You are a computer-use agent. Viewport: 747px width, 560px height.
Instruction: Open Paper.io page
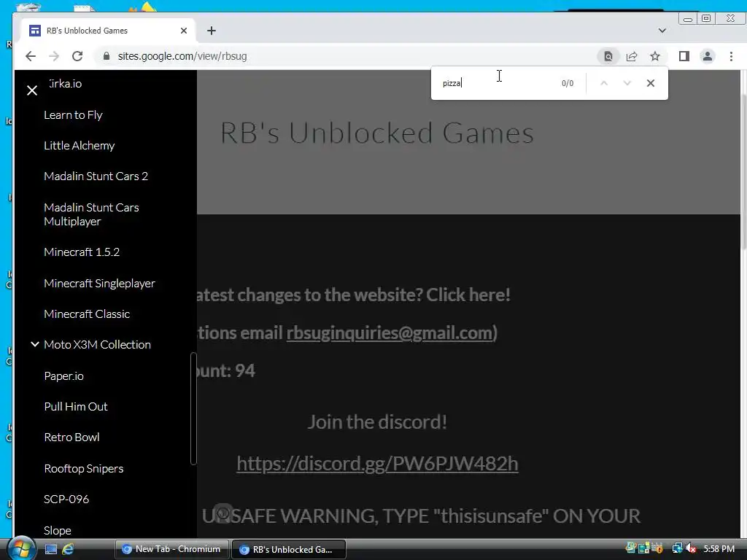click(x=64, y=376)
